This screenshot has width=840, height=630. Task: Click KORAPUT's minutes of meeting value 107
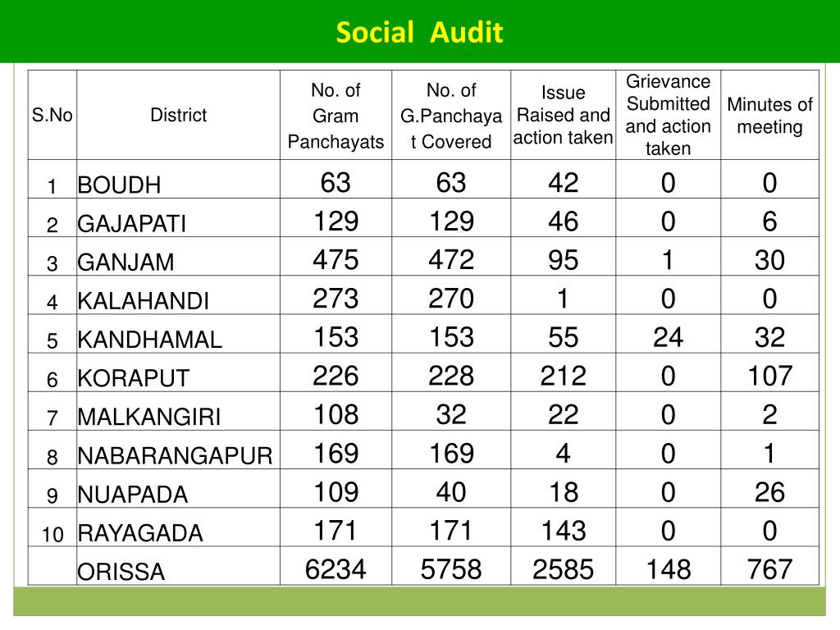click(x=769, y=376)
